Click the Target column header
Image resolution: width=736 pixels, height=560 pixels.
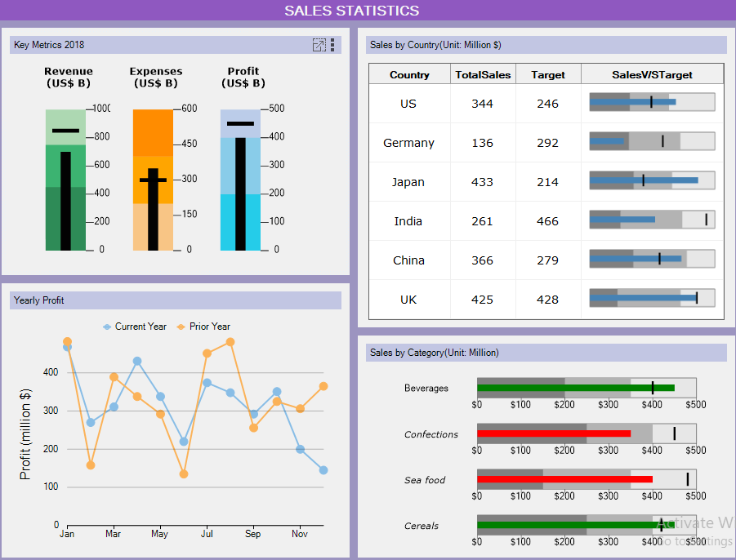pyautogui.click(x=548, y=74)
